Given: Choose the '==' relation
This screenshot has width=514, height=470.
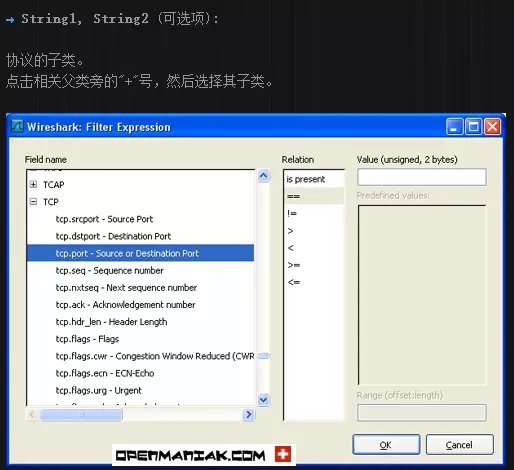Looking at the screenshot, I should 314,196.
